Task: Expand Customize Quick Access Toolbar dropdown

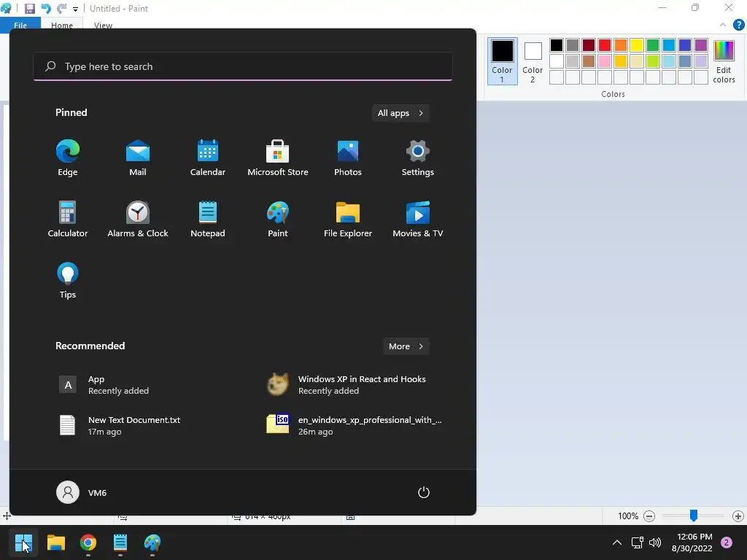Action: [75, 9]
